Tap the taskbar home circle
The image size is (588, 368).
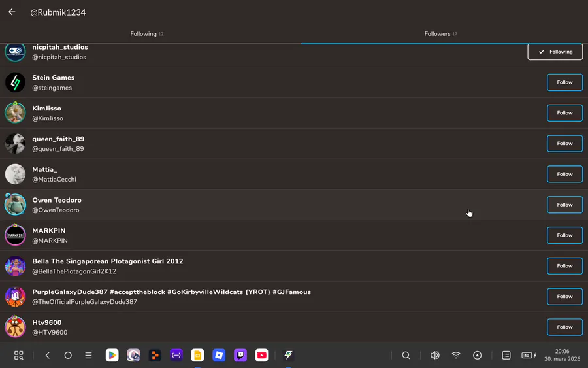coord(68,355)
